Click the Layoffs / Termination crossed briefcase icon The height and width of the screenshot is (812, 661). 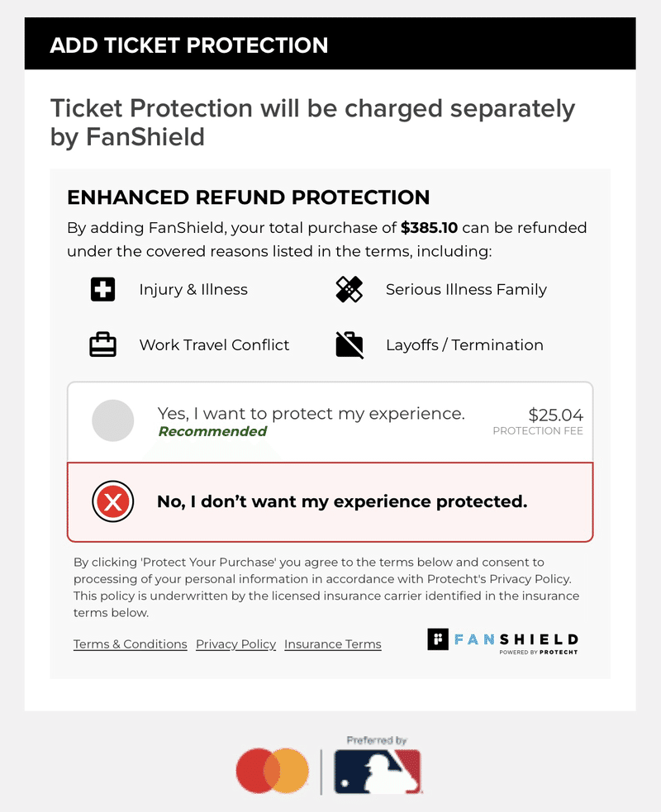(350, 344)
